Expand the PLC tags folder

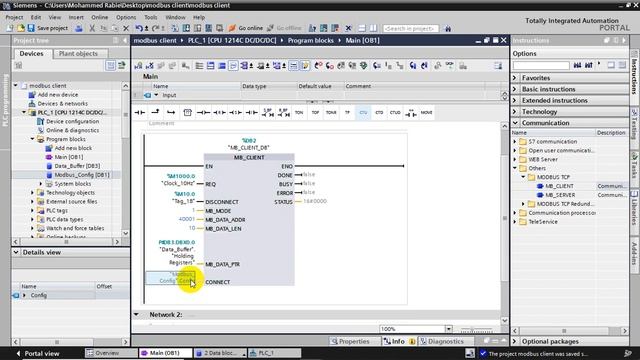pos(32,211)
